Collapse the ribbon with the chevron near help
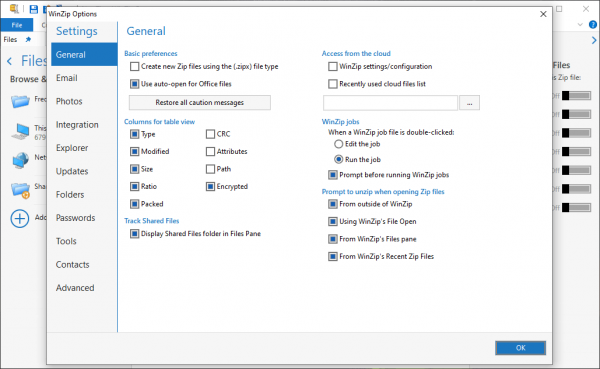The width and height of the screenshot is (600, 369). pos(580,25)
